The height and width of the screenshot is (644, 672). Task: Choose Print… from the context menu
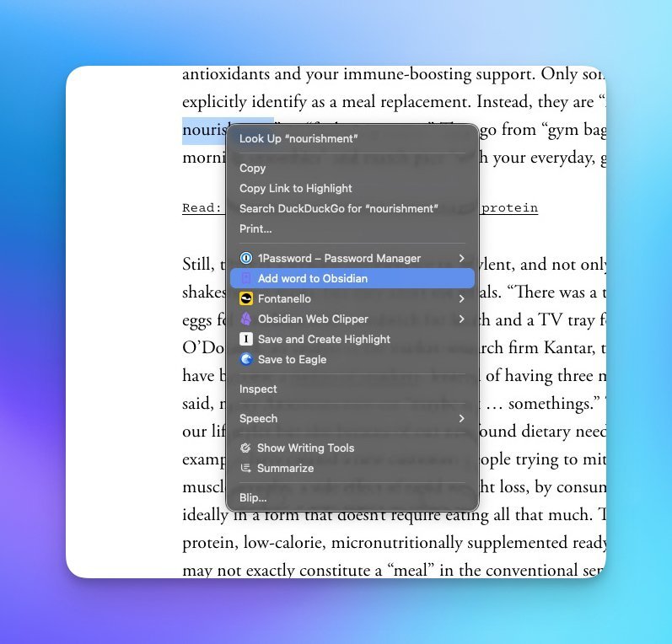coord(352,228)
